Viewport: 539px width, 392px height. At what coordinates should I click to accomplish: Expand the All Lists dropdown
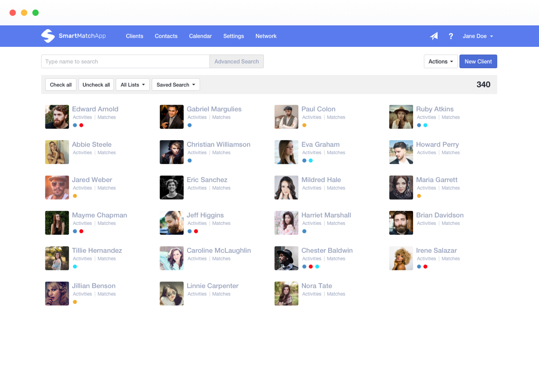coord(133,84)
